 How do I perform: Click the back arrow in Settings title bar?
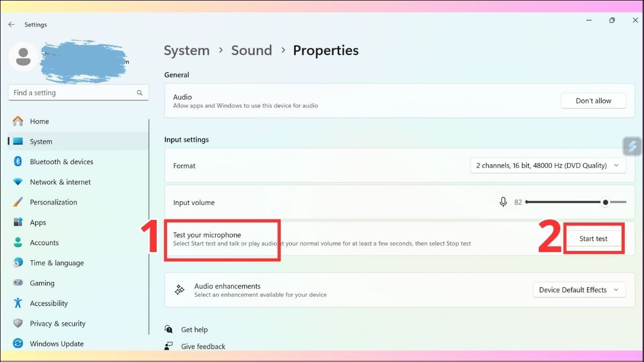click(x=11, y=25)
